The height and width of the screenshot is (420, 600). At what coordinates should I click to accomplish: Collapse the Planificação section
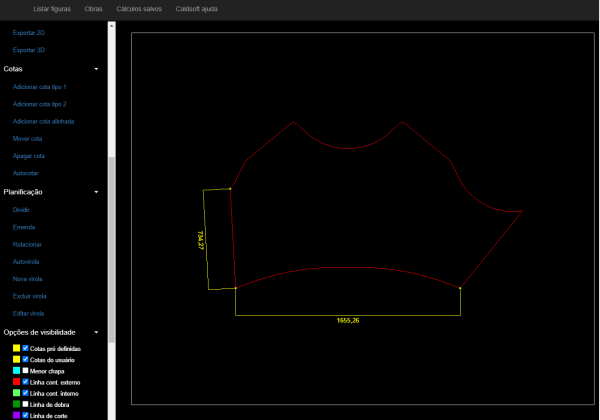[96, 191]
